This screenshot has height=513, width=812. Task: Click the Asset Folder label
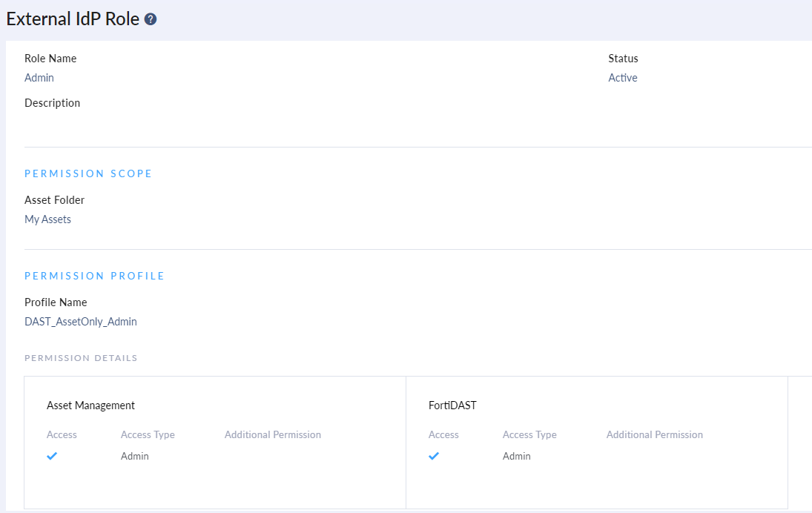(55, 200)
